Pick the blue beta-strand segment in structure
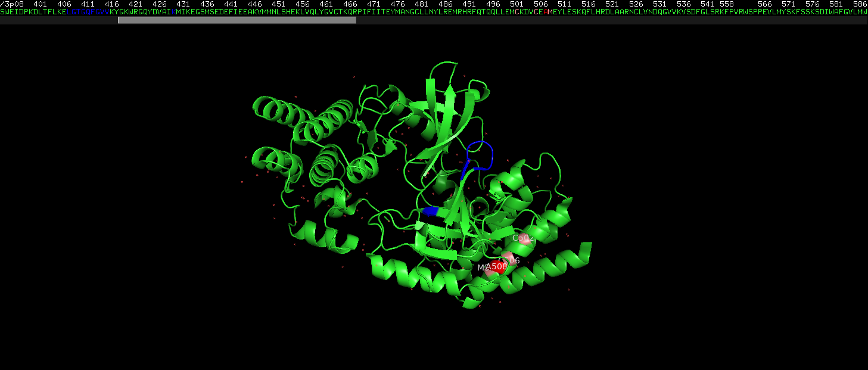This screenshot has width=868, height=370. [x=430, y=211]
